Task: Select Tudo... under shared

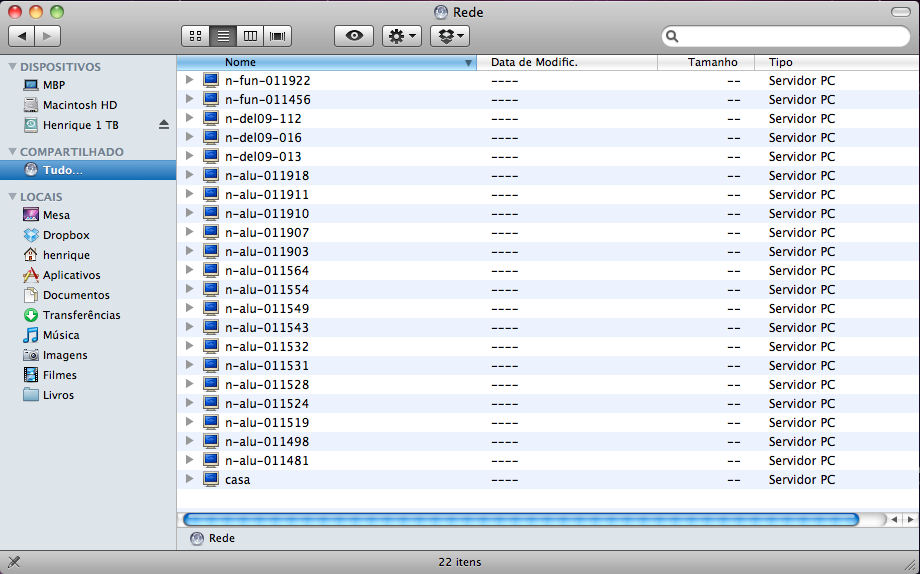Action: 88,170
